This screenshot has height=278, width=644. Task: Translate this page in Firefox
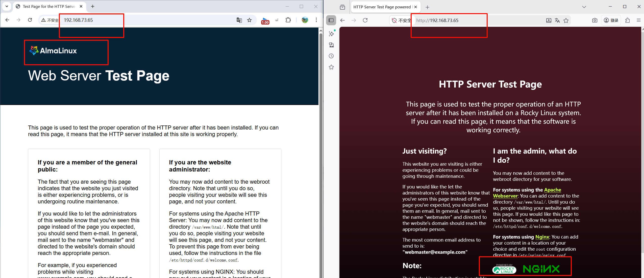click(557, 20)
